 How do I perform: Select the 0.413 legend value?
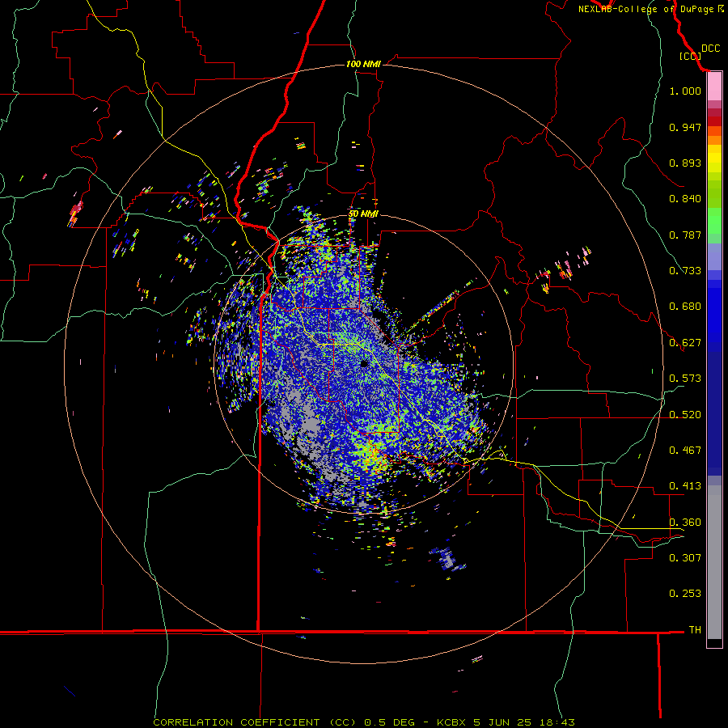[685, 486]
